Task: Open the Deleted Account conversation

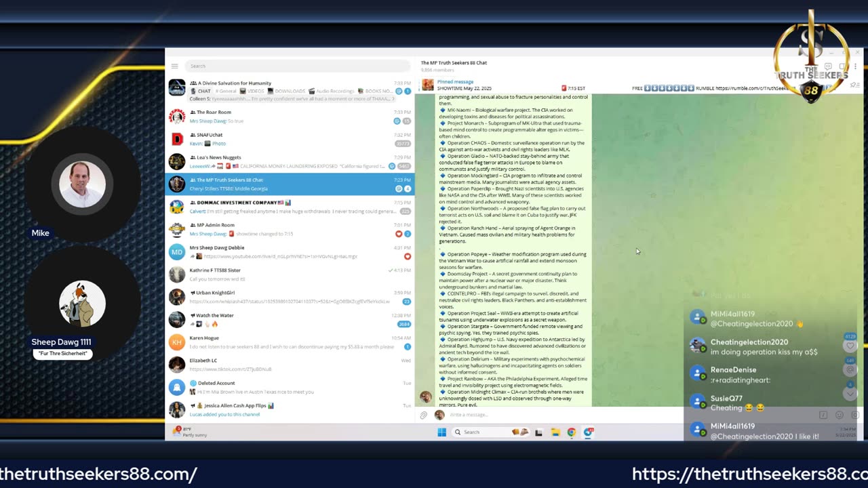Action: coord(290,387)
